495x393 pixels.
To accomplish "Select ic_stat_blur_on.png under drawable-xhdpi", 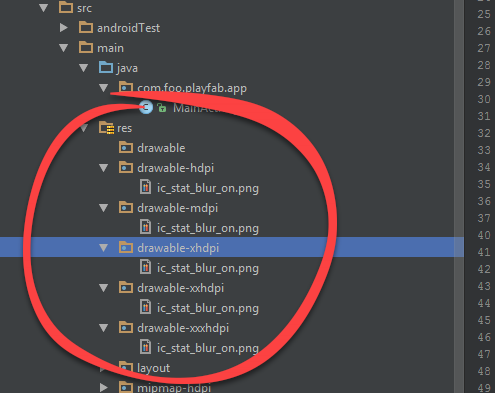I will 208,269.
